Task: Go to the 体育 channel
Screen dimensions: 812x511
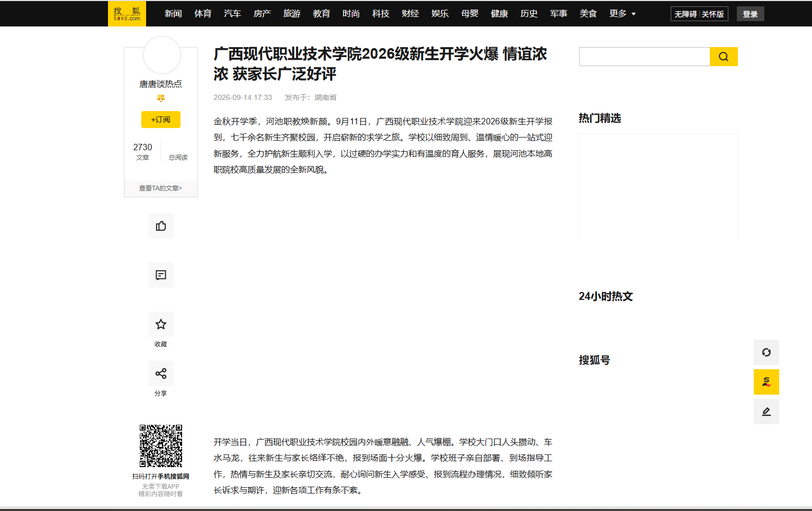Action: pyautogui.click(x=203, y=14)
